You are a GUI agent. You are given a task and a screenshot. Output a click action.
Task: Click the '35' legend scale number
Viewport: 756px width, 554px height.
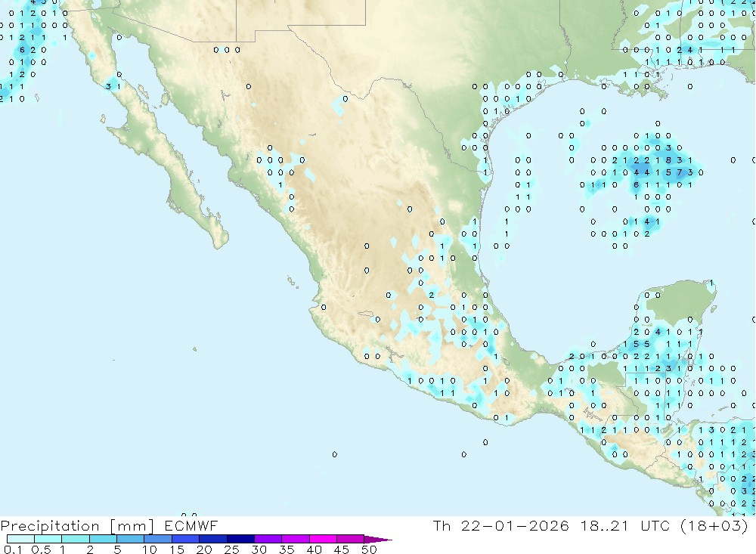click(x=287, y=549)
